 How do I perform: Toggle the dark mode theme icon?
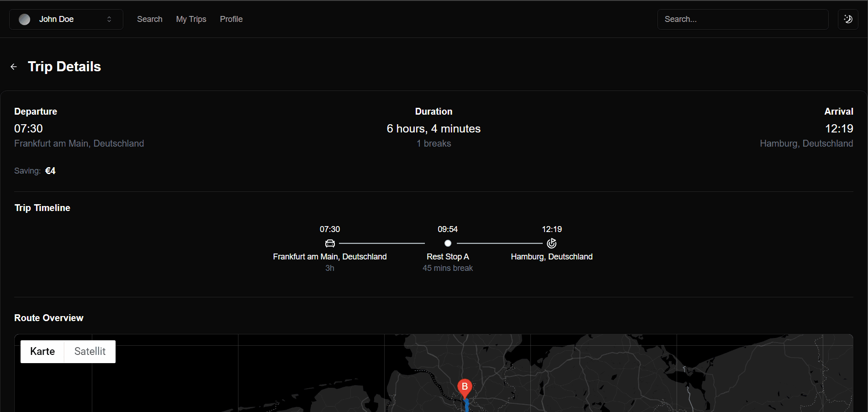pos(848,19)
